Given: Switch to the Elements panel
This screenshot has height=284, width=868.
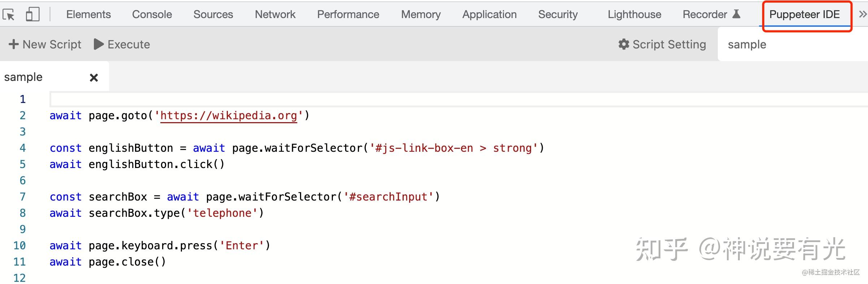Looking at the screenshot, I should (88, 14).
